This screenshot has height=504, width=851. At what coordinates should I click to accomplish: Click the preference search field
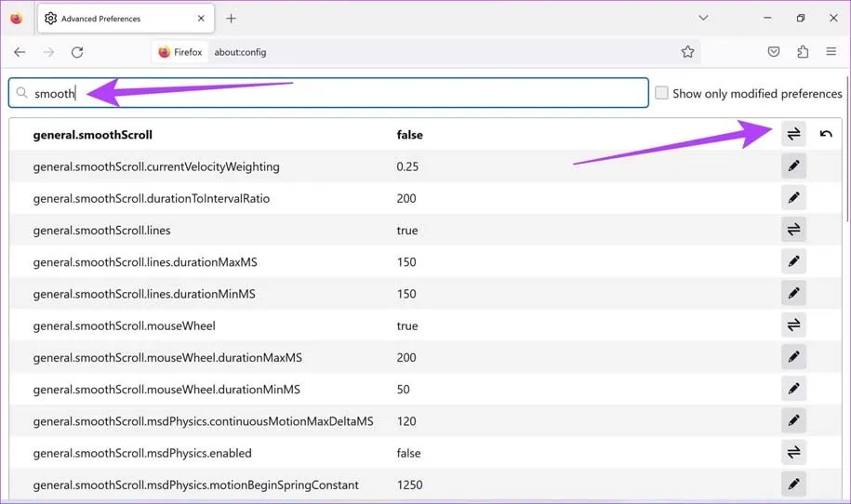pyautogui.click(x=335, y=93)
